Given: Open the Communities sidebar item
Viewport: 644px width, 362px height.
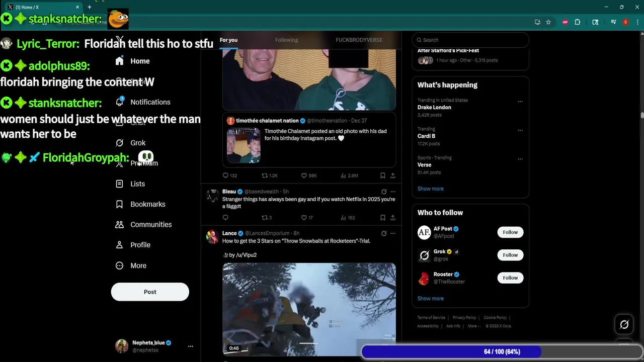Looking at the screenshot, I should pyautogui.click(x=143, y=224).
